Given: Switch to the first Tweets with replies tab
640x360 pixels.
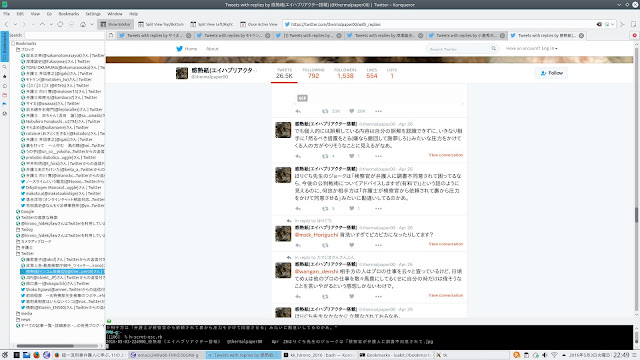Looking at the screenshot, I should coord(154,36).
